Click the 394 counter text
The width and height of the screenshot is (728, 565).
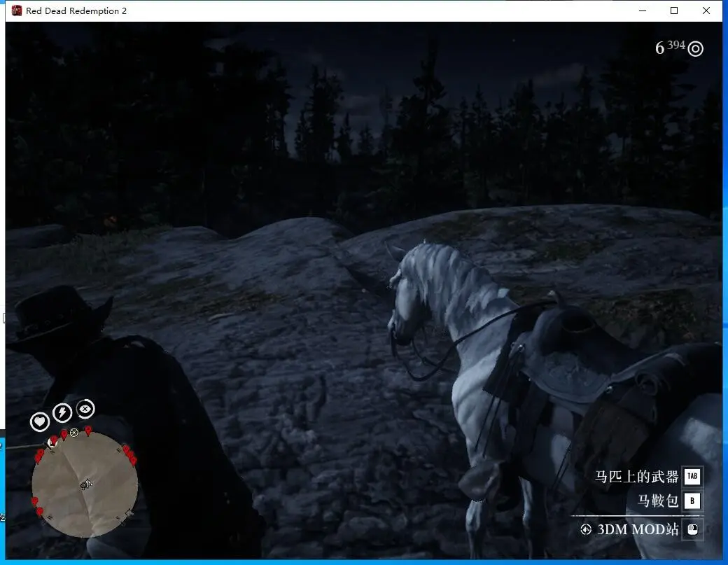tap(676, 45)
